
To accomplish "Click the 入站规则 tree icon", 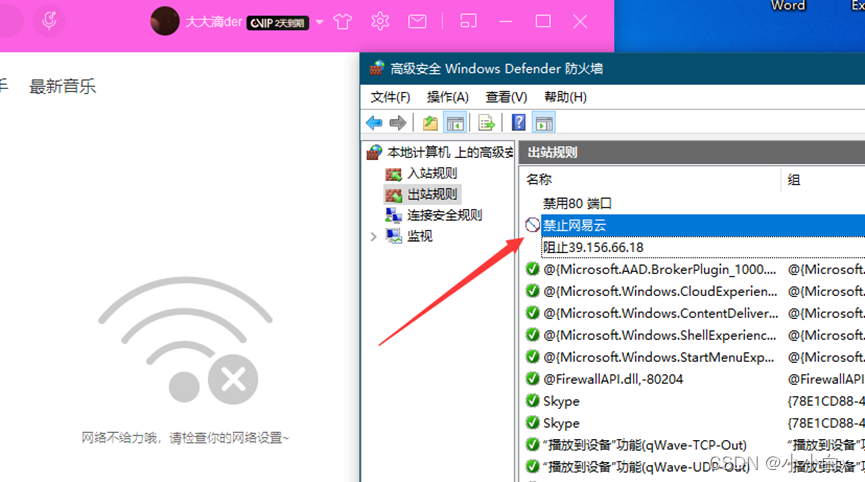I will 393,174.
